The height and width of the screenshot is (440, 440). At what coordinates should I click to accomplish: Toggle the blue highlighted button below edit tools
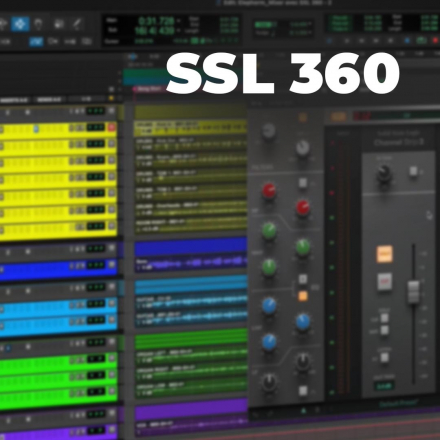[36, 42]
